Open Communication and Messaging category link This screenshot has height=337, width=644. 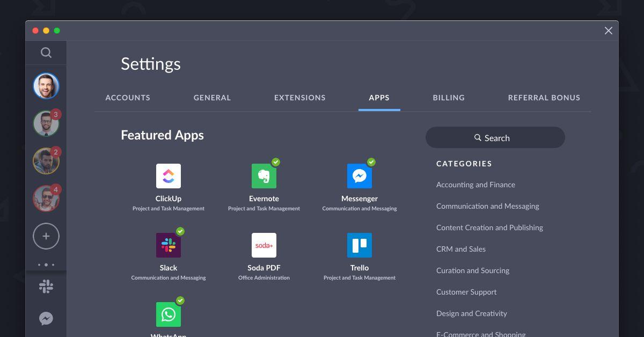coord(488,206)
